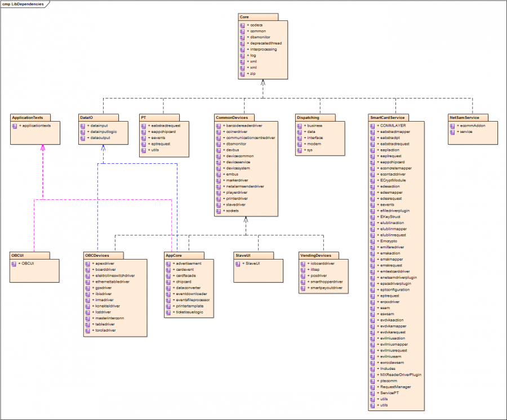507x420 pixels.
Task: Click the smartpayoutdriver icon in VendingDevices
Action: point(302,288)
